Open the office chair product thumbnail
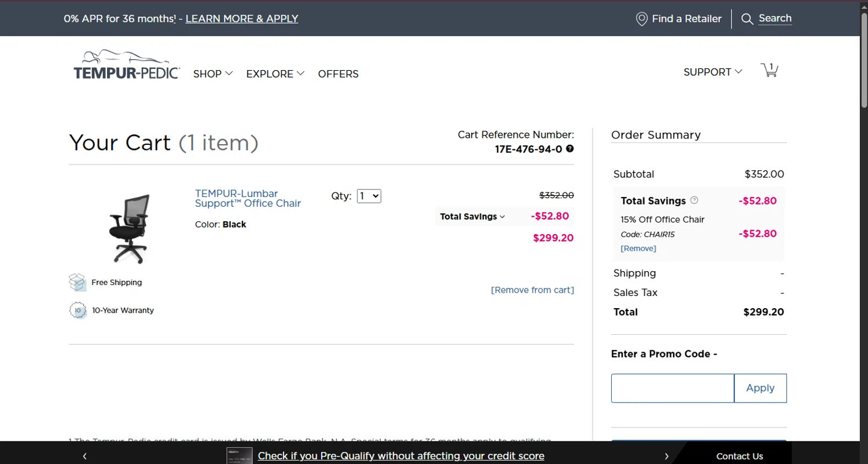This screenshot has width=868, height=464. pyautogui.click(x=130, y=229)
